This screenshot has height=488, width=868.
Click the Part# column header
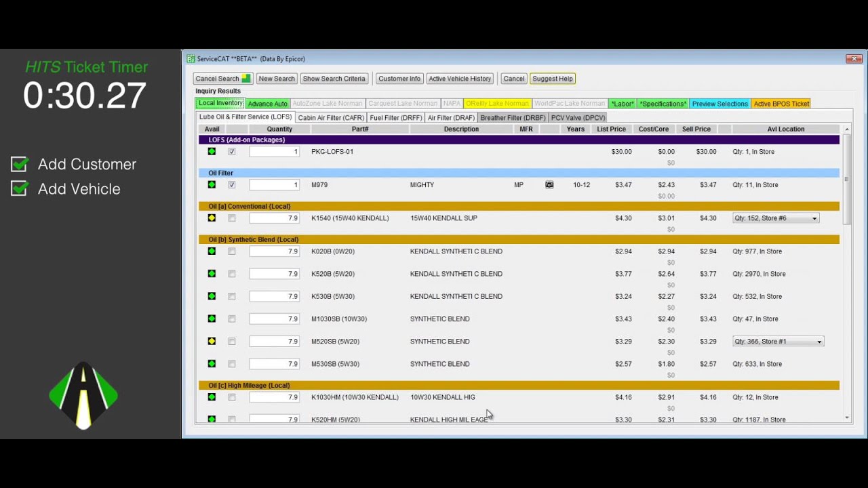pyautogui.click(x=360, y=129)
